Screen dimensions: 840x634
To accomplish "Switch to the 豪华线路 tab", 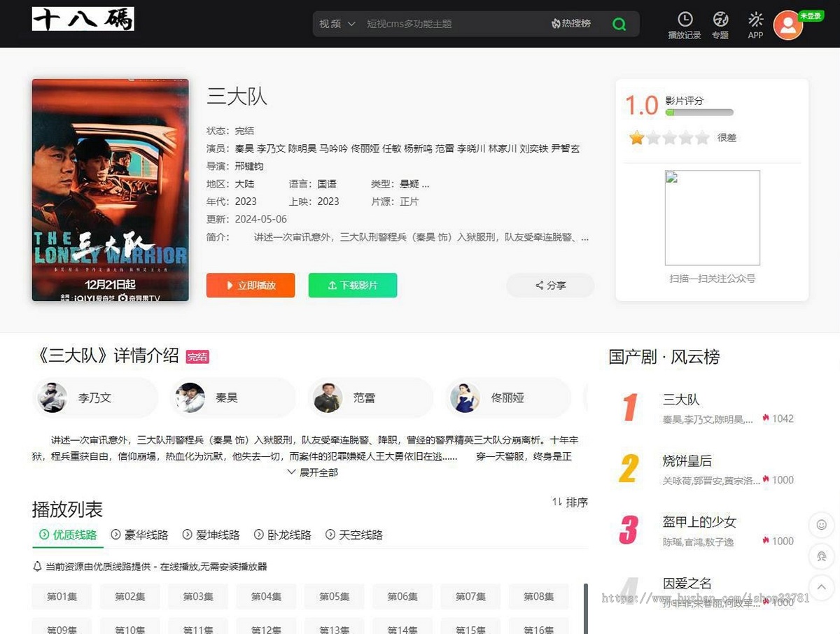I will 139,535.
